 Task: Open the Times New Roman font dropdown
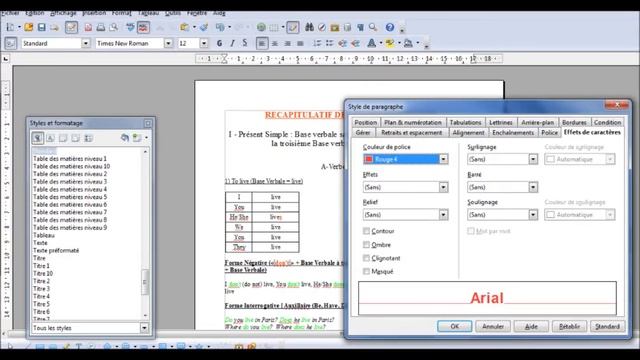(168, 43)
